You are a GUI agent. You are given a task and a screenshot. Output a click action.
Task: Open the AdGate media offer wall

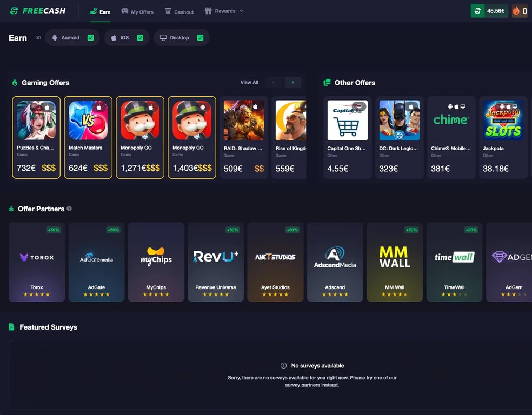[96, 262]
